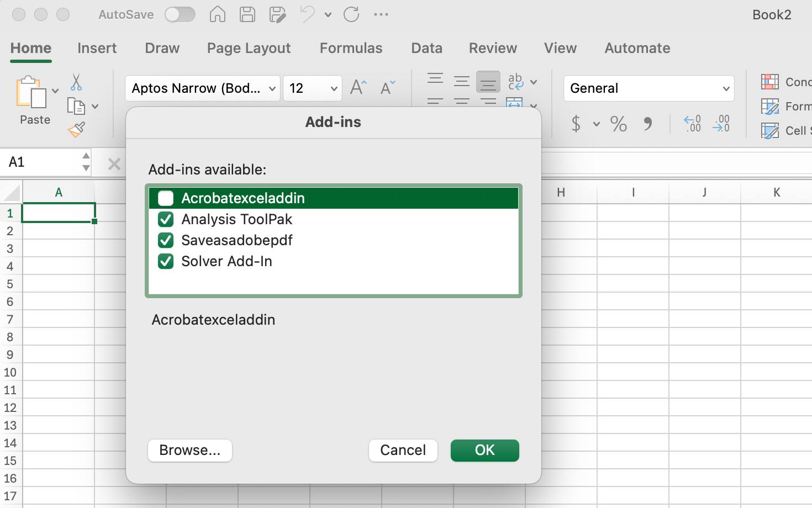812x508 pixels.
Task: Select column H header
Action: point(561,192)
